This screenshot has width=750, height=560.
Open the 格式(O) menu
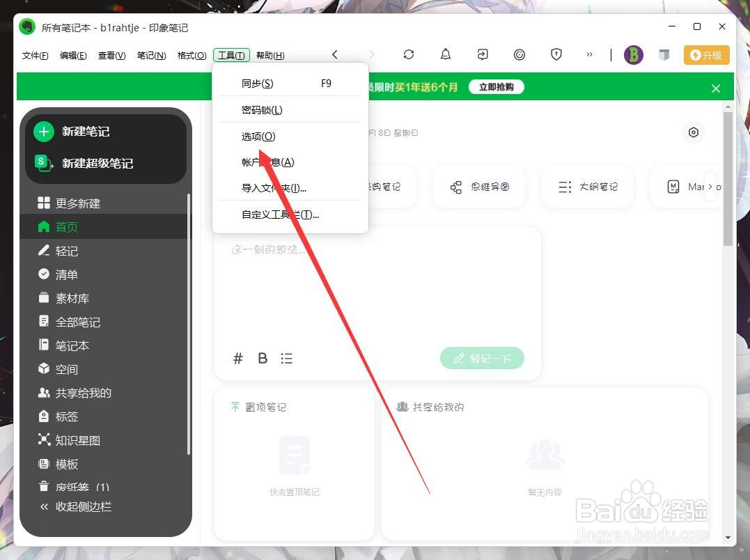pos(192,56)
